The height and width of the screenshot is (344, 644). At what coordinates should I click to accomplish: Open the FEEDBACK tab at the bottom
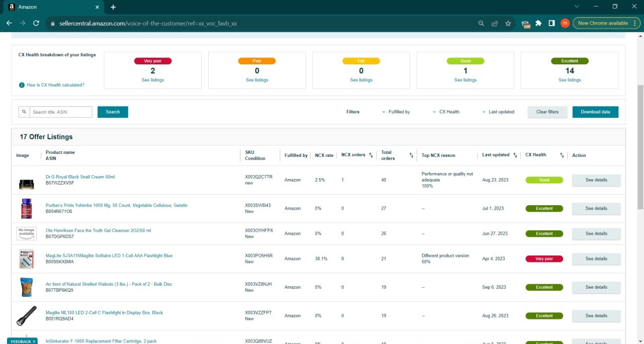21,341
